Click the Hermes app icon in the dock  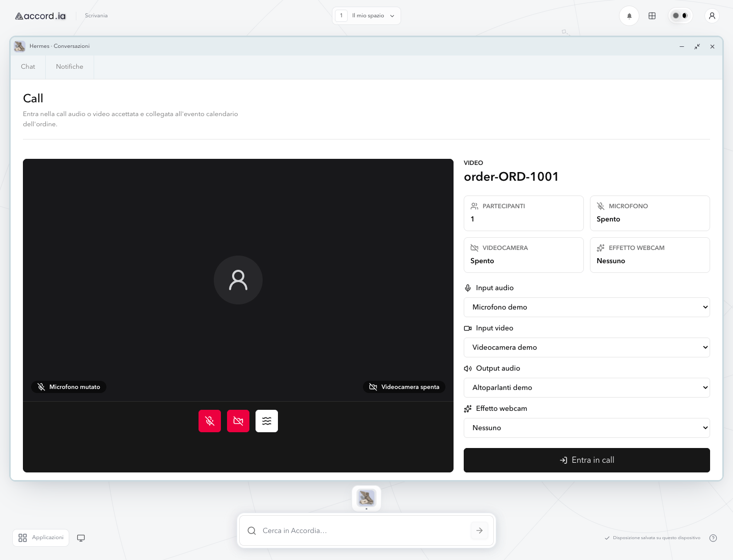[366, 498]
